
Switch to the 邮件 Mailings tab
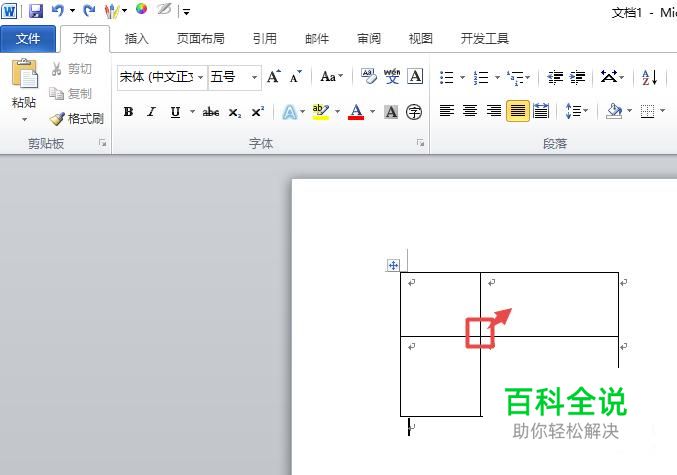317,38
